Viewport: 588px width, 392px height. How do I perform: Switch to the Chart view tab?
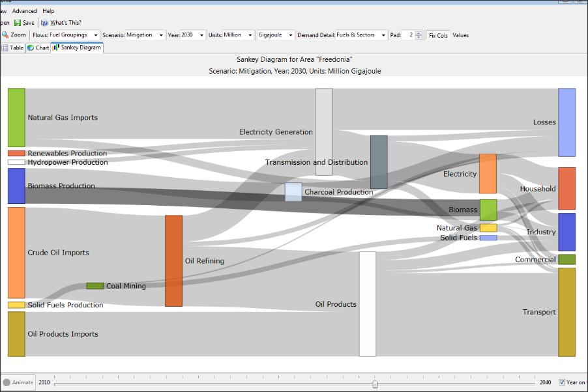point(38,48)
